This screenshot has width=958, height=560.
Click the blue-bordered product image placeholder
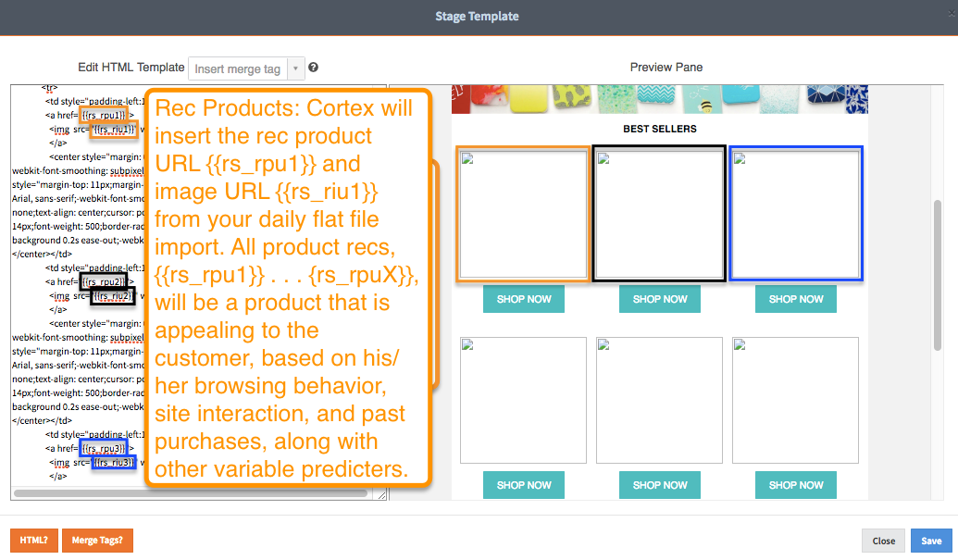[x=795, y=214]
